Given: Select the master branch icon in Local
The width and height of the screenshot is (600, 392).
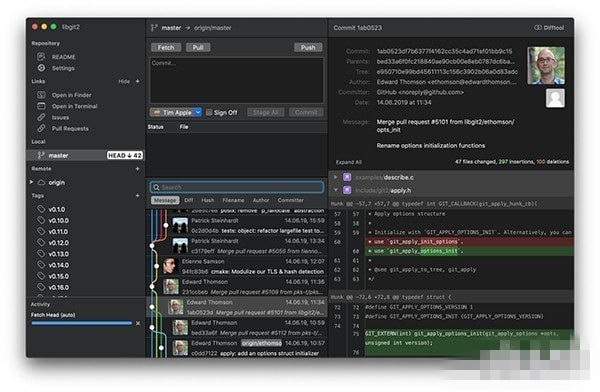Looking at the screenshot, I should tap(41, 155).
